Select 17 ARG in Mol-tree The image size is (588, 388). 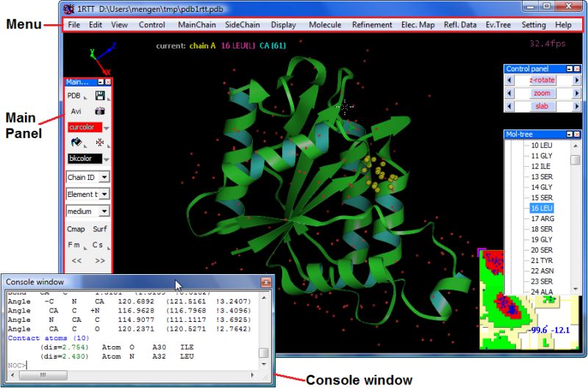[542, 218]
